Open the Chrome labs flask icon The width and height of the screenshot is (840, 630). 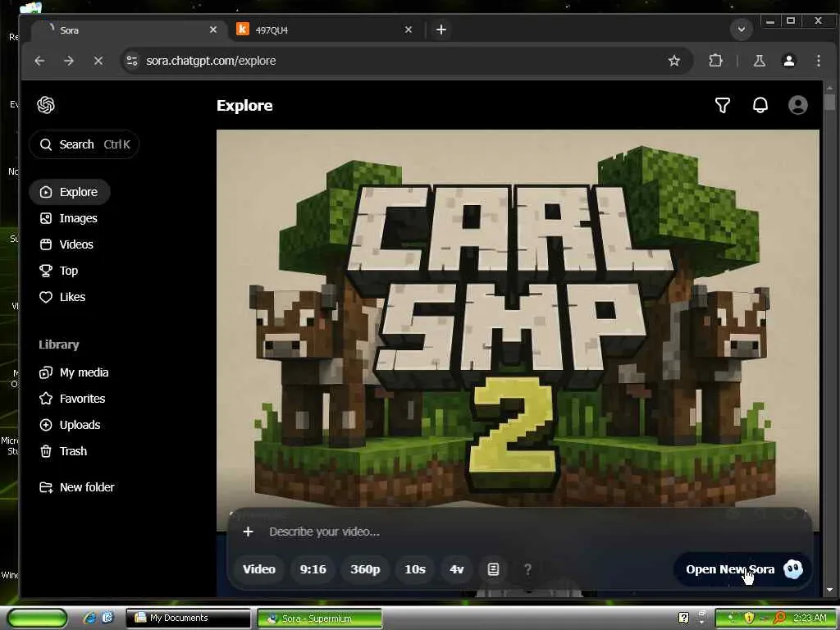click(x=759, y=61)
